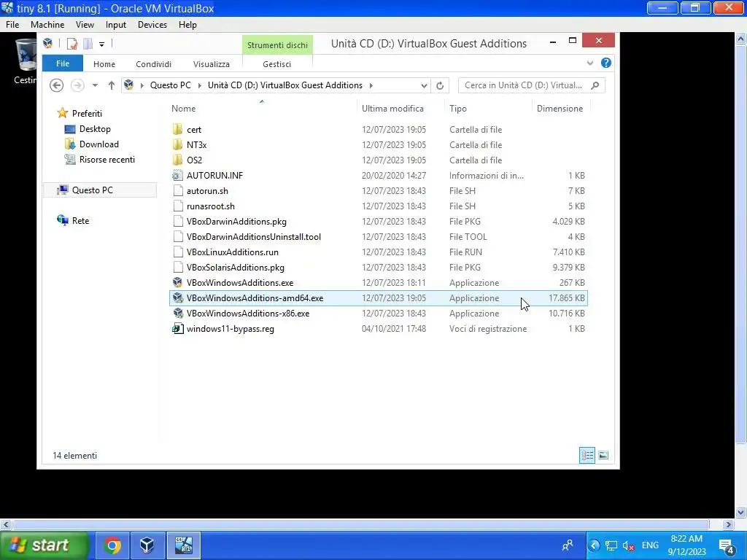Image resolution: width=747 pixels, height=560 pixels.
Task: Open the Visualizza ribbon tab
Action: [x=211, y=64]
